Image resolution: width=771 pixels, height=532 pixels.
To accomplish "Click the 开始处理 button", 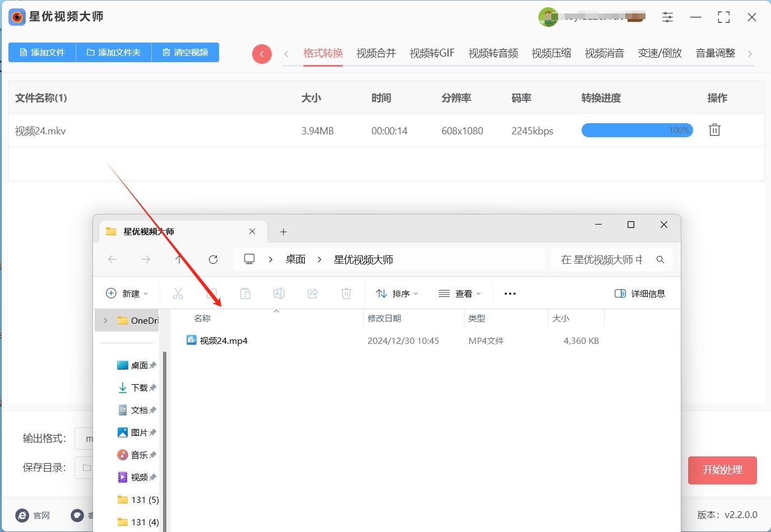I will 722,470.
